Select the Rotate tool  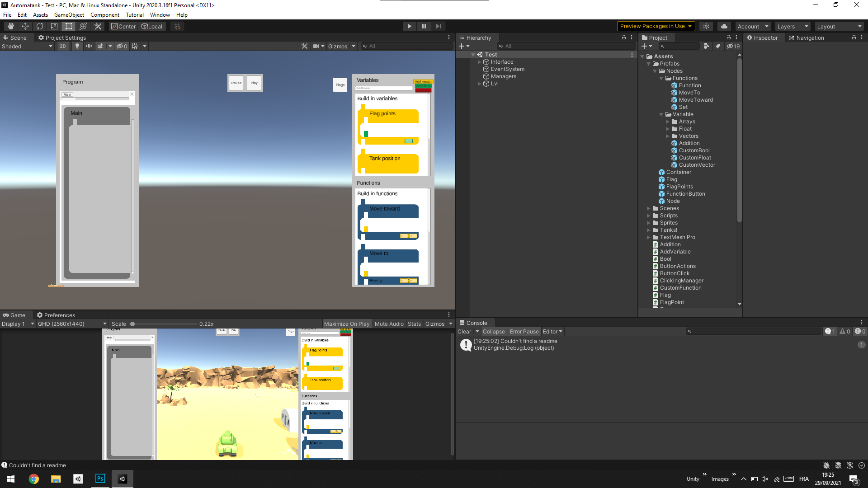click(x=40, y=26)
